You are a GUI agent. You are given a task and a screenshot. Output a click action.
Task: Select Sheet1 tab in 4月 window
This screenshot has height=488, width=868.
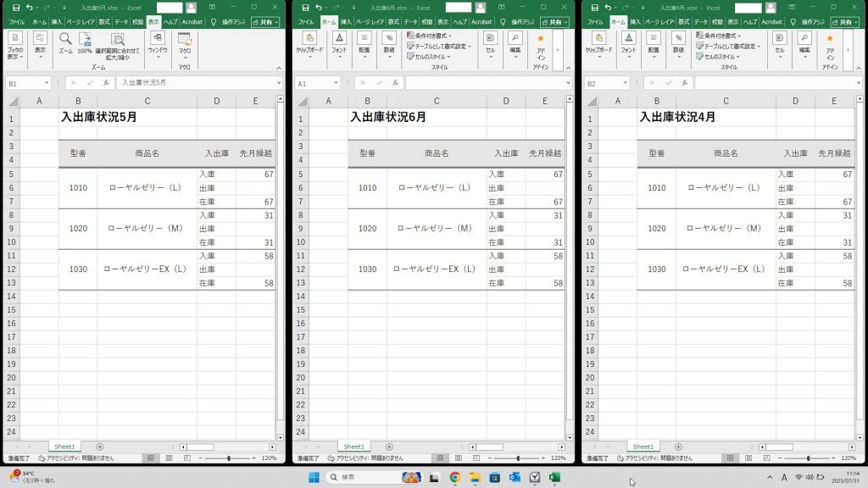[x=643, y=446]
